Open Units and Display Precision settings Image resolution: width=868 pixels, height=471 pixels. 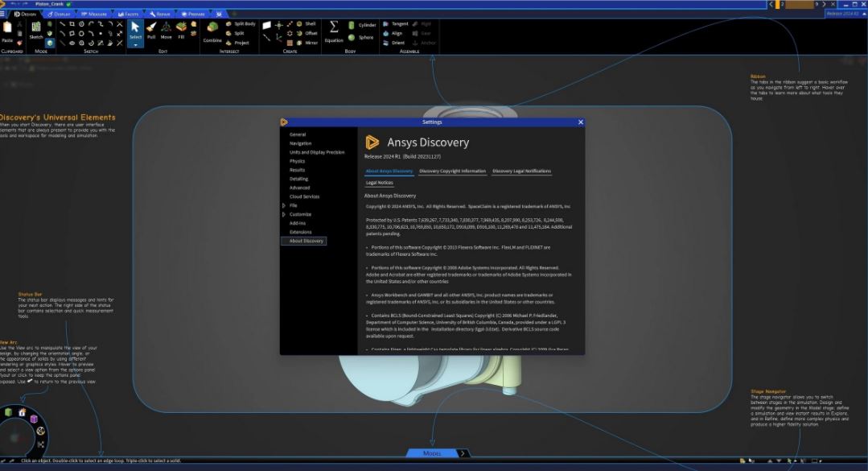[315, 151]
